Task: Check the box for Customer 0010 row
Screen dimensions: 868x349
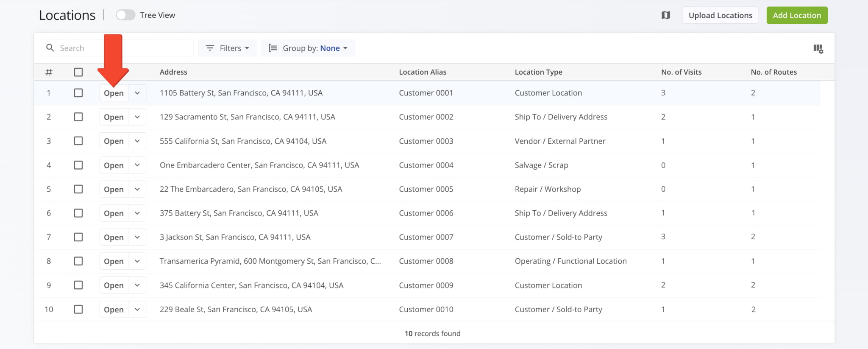Action: point(78,309)
